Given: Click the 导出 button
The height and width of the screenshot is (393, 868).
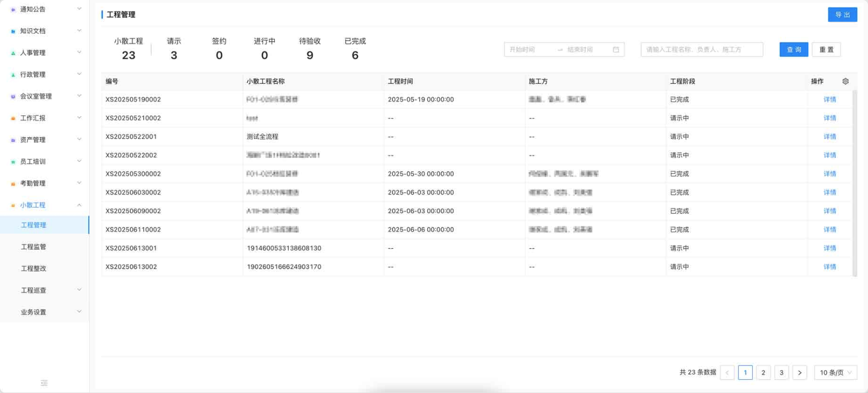Looking at the screenshot, I should pos(843,15).
